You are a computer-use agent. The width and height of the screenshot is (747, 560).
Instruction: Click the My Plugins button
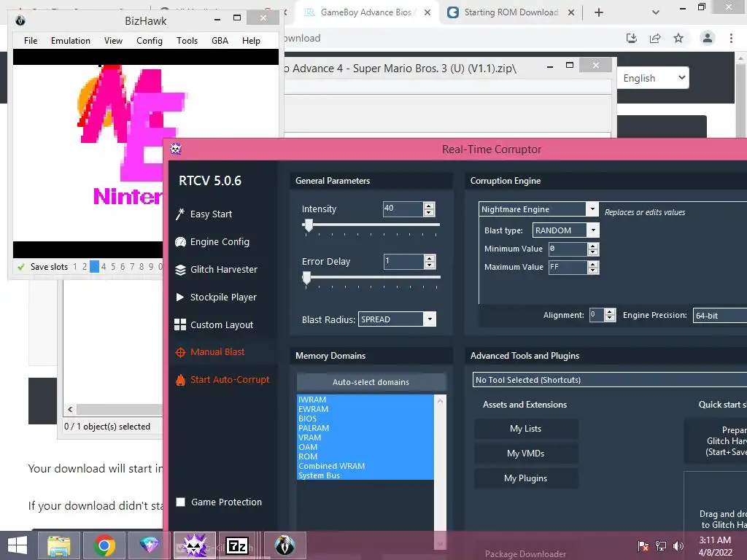(526, 478)
